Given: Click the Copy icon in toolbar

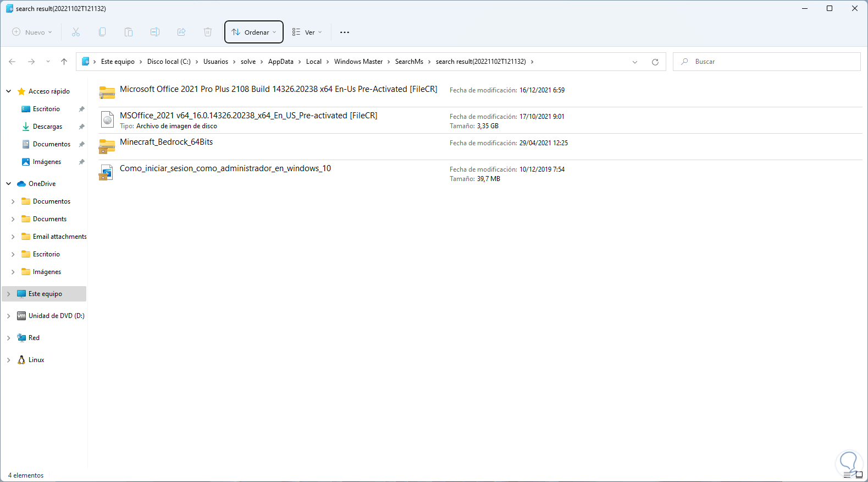Looking at the screenshot, I should 102,32.
